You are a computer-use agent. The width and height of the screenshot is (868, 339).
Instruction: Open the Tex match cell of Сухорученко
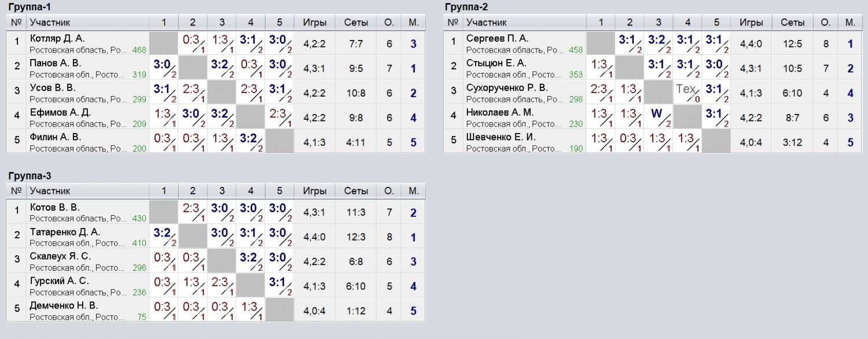coord(687,92)
